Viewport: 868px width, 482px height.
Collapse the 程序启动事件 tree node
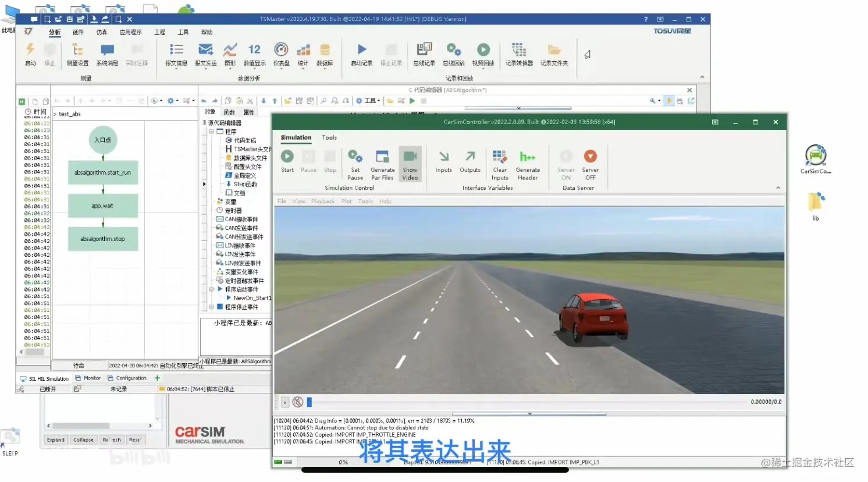coord(211,289)
